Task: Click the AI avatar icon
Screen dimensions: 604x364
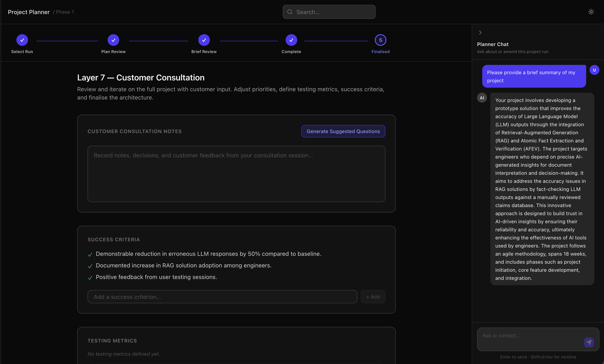Action: point(482,98)
